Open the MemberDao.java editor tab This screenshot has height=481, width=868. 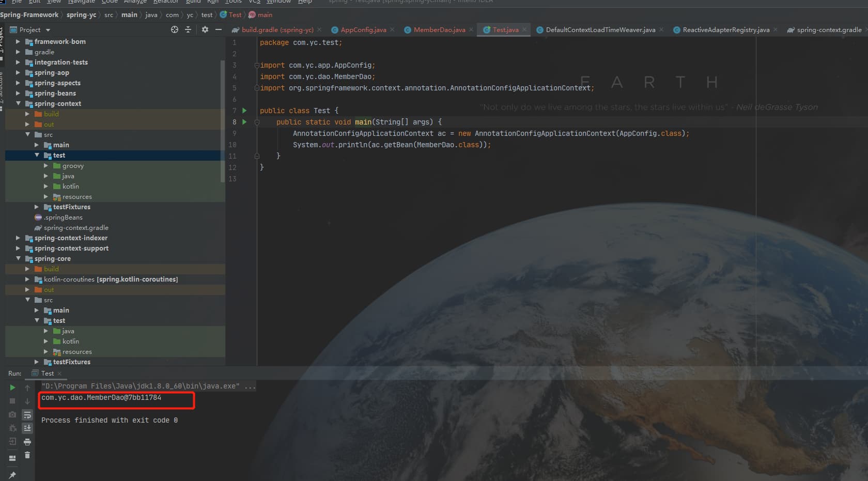click(439, 30)
